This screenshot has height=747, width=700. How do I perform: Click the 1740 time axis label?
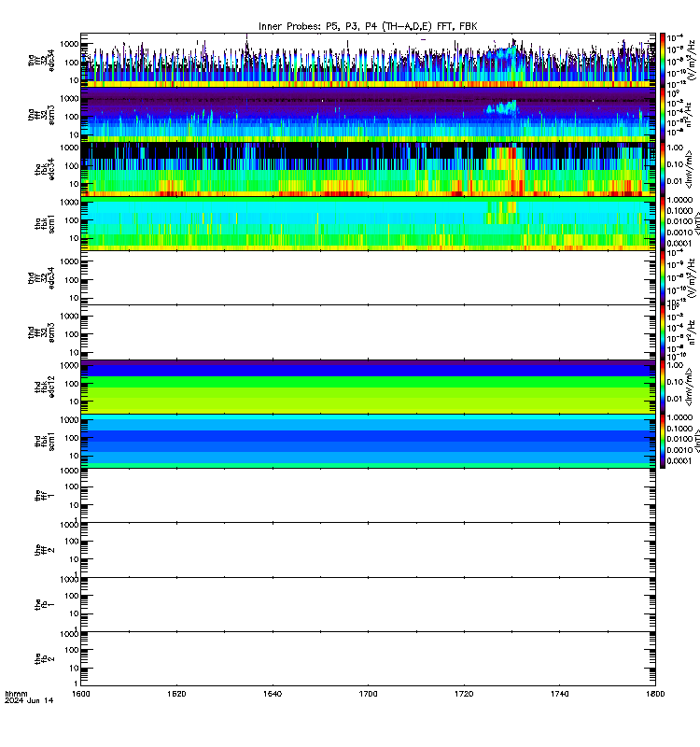[559, 694]
